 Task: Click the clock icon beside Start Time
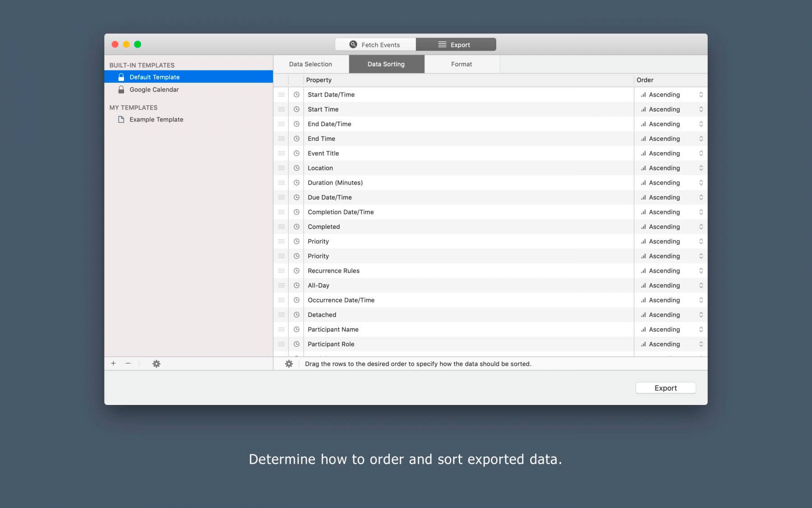pos(296,109)
